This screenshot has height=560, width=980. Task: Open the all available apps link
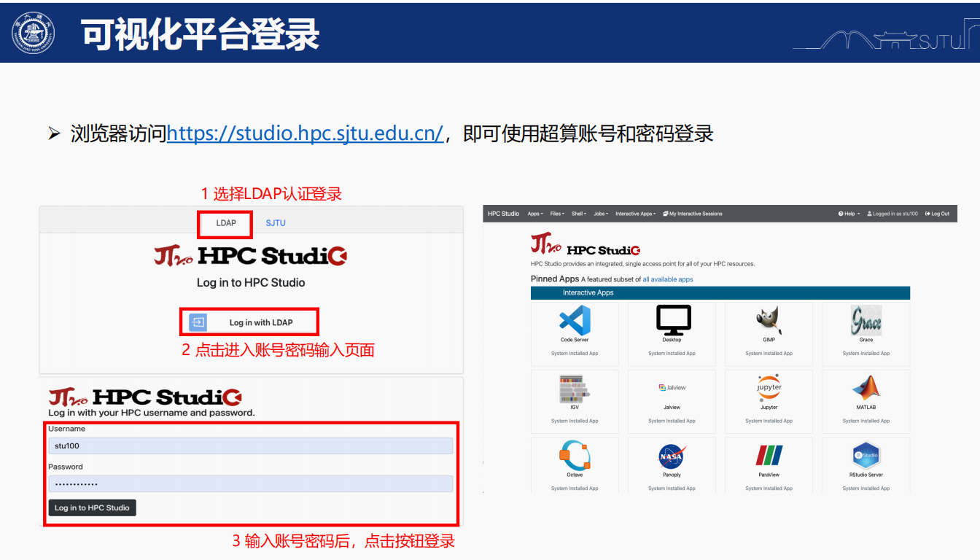pos(668,279)
